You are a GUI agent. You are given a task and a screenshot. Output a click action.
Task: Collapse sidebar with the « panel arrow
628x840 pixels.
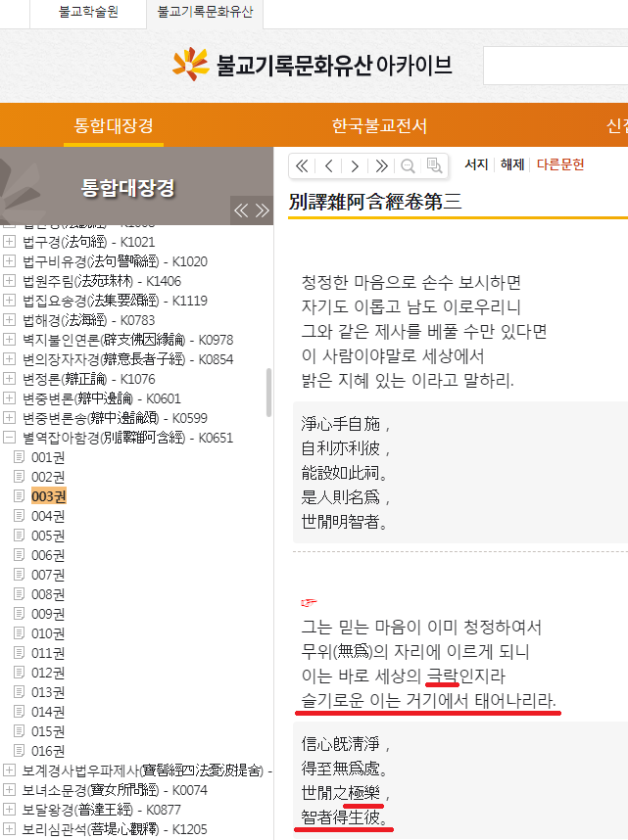(x=241, y=210)
